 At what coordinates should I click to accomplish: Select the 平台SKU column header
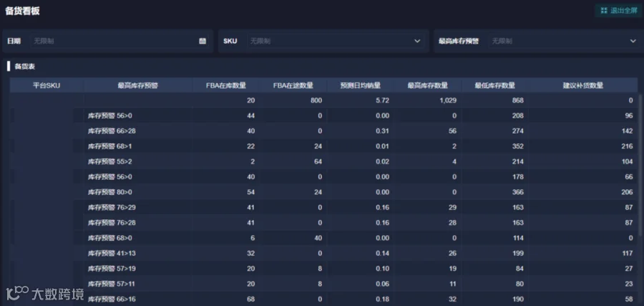tap(47, 85)
